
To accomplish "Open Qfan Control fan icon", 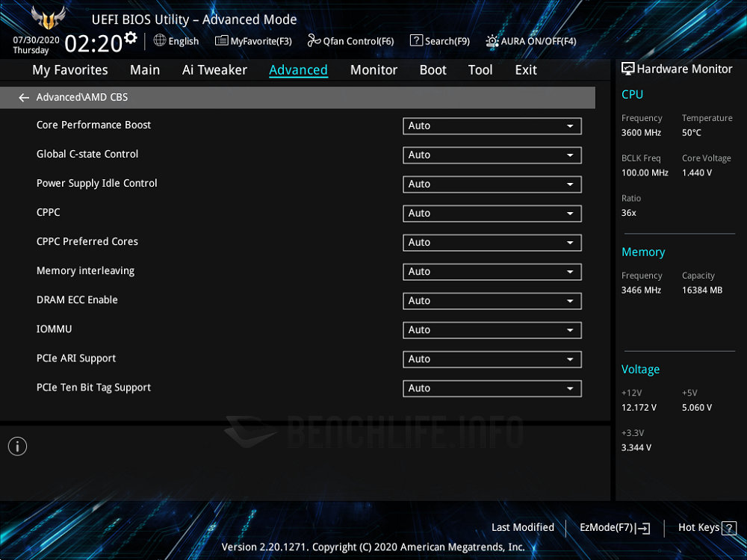I will pos(313,41).
